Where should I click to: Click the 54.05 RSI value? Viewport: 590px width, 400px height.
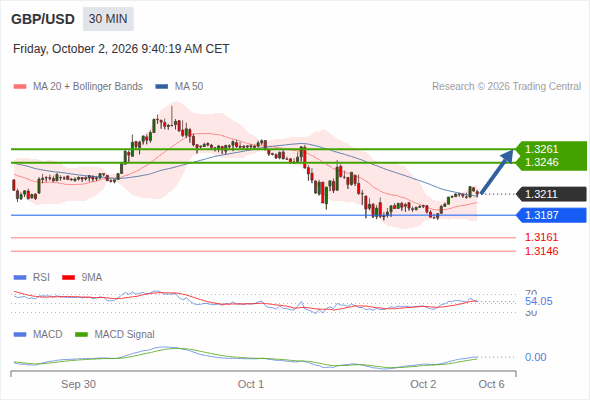[539, 301]
